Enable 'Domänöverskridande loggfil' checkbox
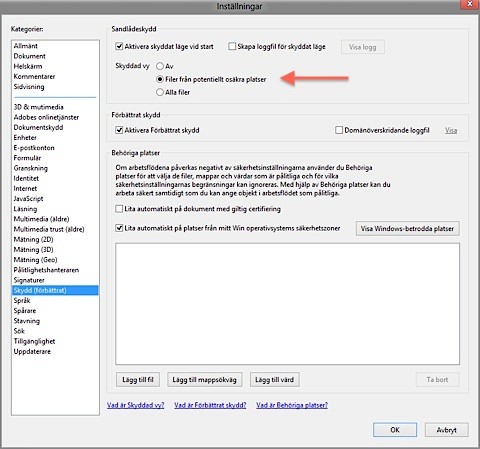Image resolution: width=480 pixels, height=449 pixels. click(x=339, y=130)
